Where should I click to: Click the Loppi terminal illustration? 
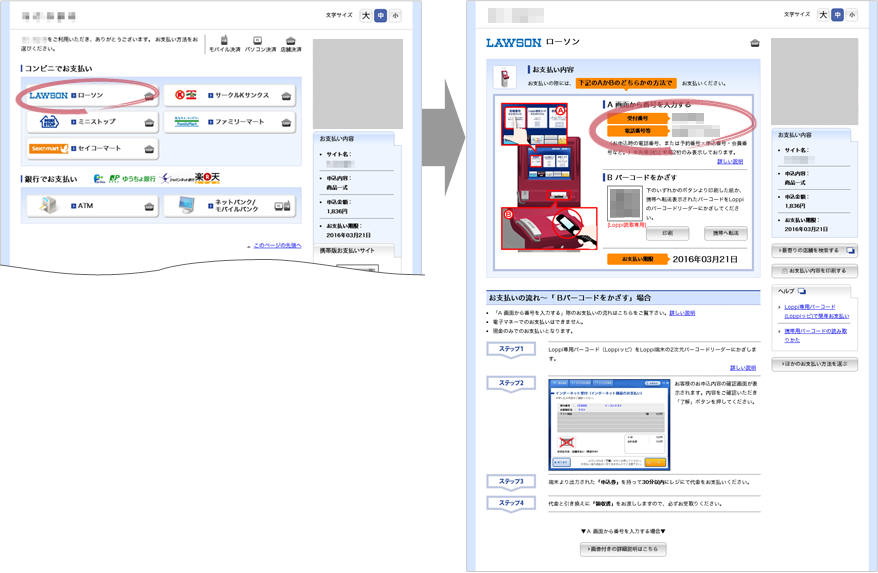point(549,176)
